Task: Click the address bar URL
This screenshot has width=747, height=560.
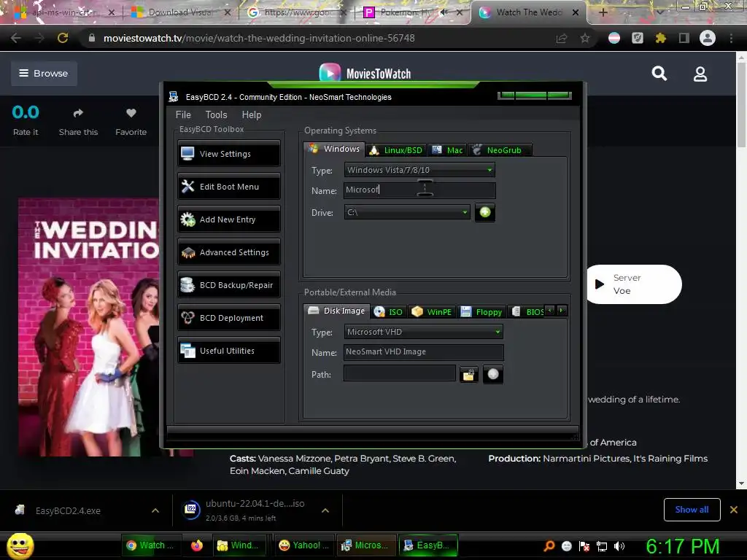Action: coord(259,38)
